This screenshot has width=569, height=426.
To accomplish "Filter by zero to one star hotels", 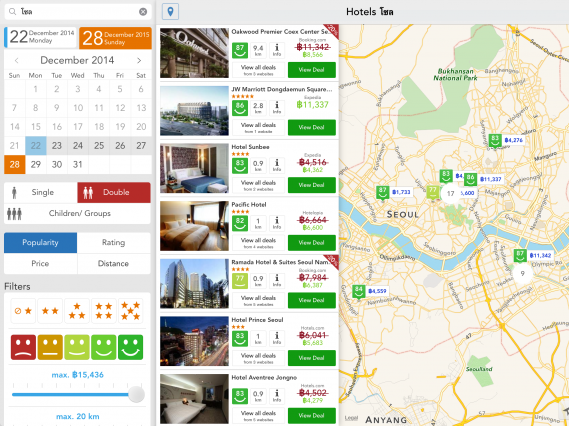I will pyautogui.click(x=23, y=311).
